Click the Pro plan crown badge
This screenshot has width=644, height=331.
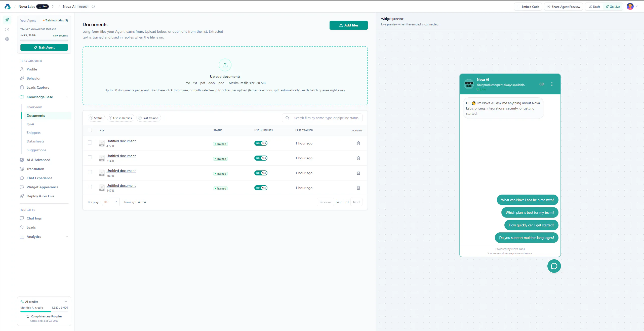pos(43,7)
